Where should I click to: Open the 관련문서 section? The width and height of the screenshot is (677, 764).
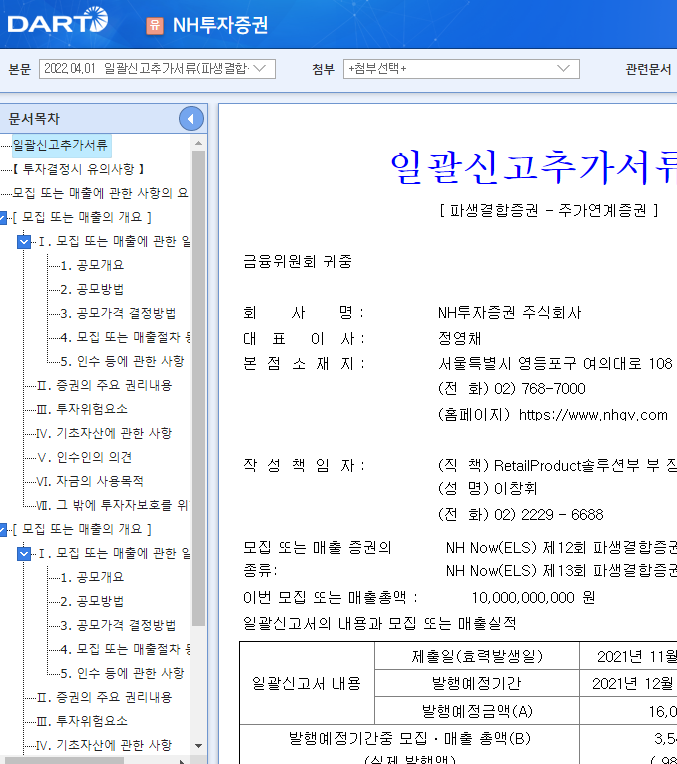point(648,69)
